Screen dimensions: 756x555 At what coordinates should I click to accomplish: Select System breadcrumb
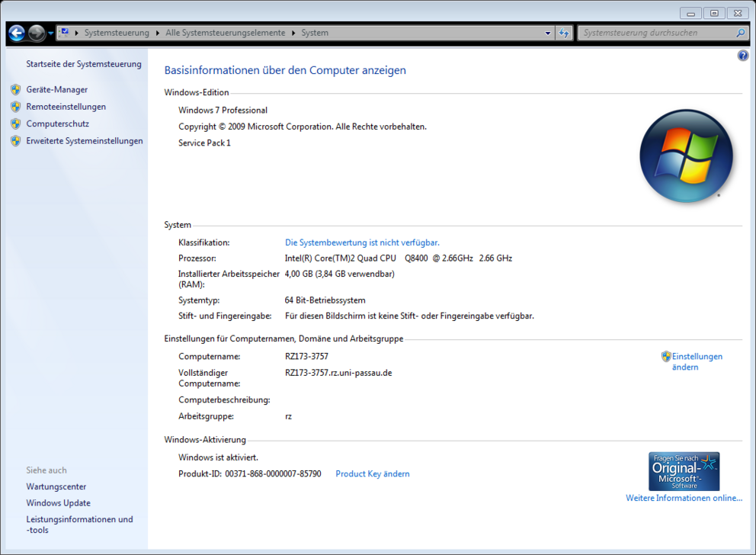(315, 34)
